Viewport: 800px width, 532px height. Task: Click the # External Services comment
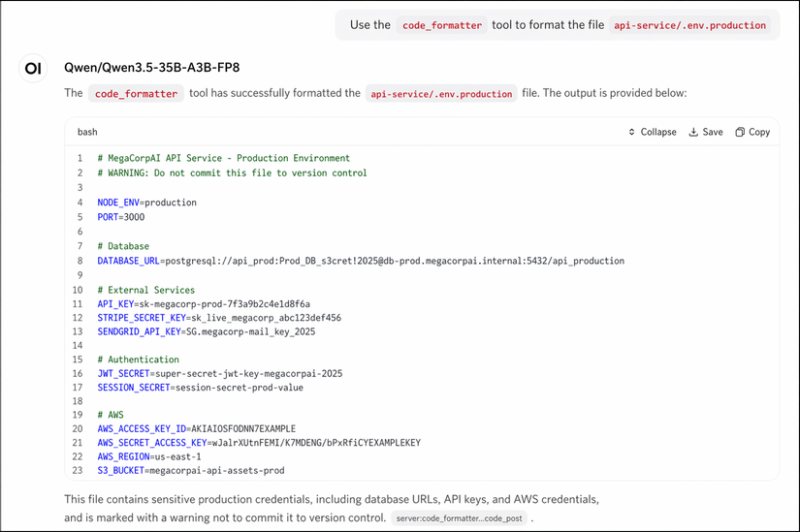click(145, 291)
